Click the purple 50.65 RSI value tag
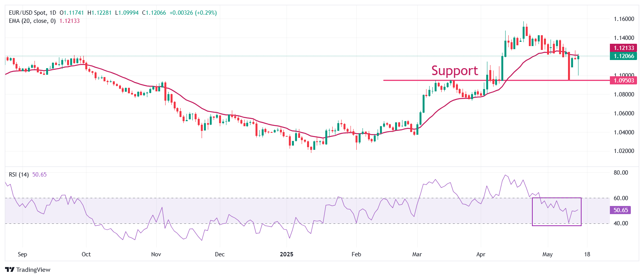644x278 pixels. coord(620,210)
